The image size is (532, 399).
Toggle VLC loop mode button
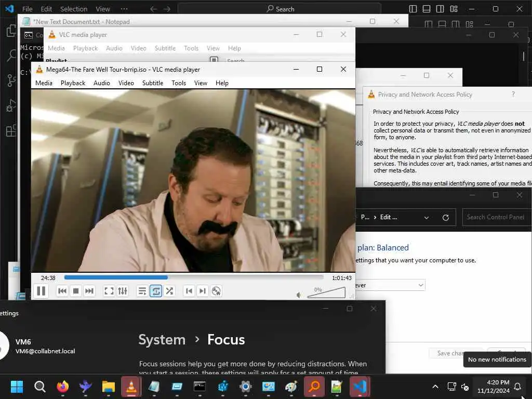tap(156, 291)
